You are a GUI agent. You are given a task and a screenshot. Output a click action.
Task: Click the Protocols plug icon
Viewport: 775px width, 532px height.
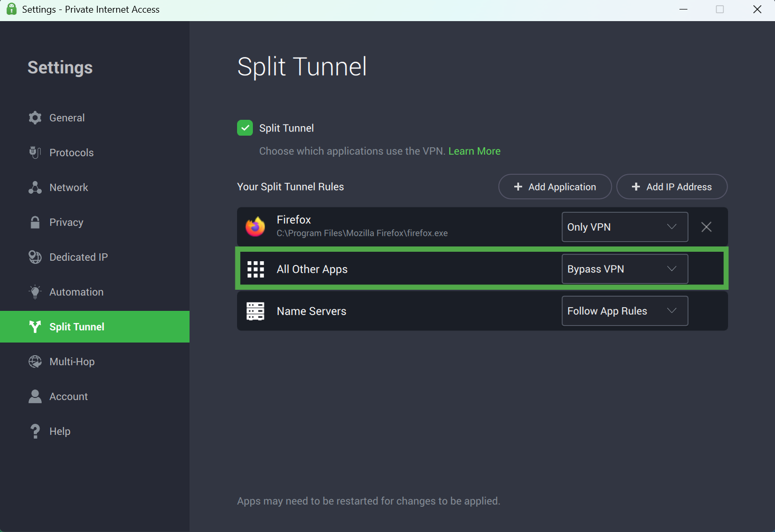(35, 153)
